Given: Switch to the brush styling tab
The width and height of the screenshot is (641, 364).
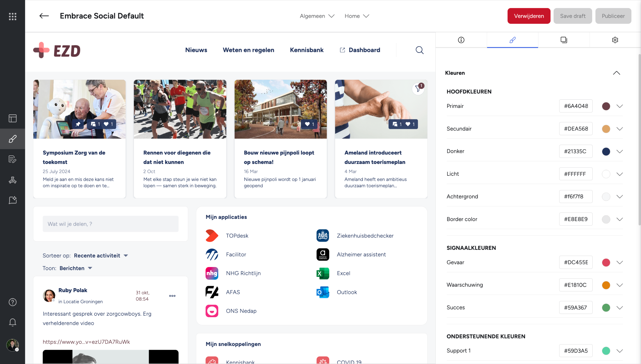Looking at the screenshot, I should tap(512, 40).
